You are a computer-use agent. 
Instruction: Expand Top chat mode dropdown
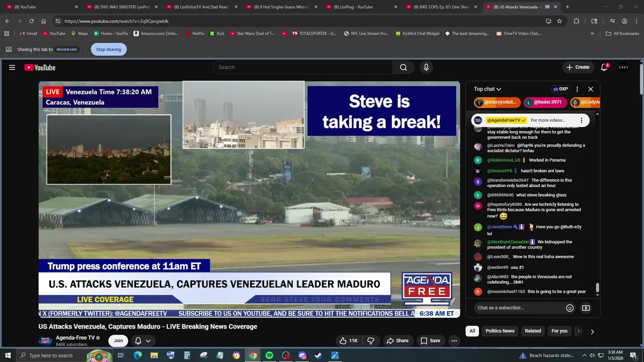pyautogui.click(x=488, y=89)
